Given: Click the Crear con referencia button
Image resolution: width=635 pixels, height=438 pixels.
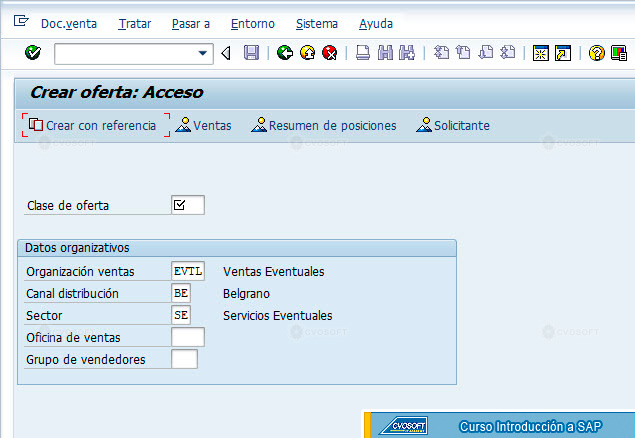Looking at the screenshot, I should (x=96, y=125).
